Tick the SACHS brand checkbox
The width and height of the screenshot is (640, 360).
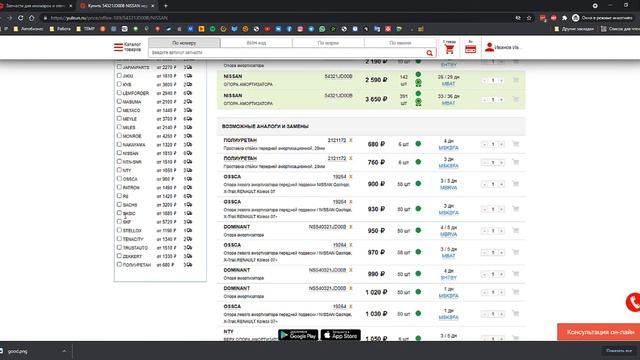pos(119,204)
